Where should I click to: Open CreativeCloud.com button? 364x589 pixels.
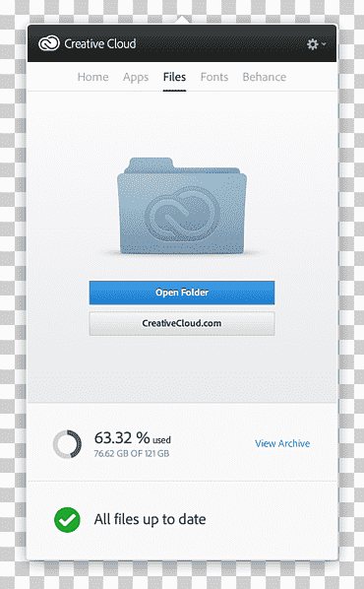(182, 323)
